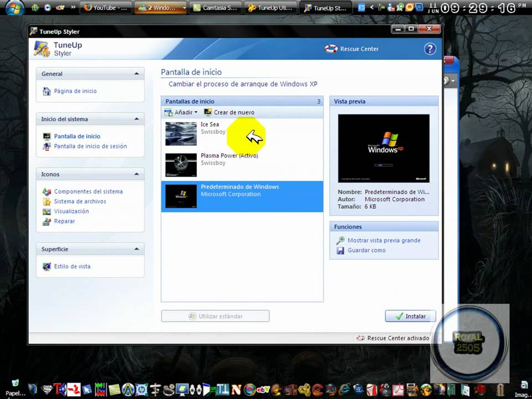Open the grouped 2 Windows taskbar dropdown
The height and width of the screenshot is (399, 532).
184,7
